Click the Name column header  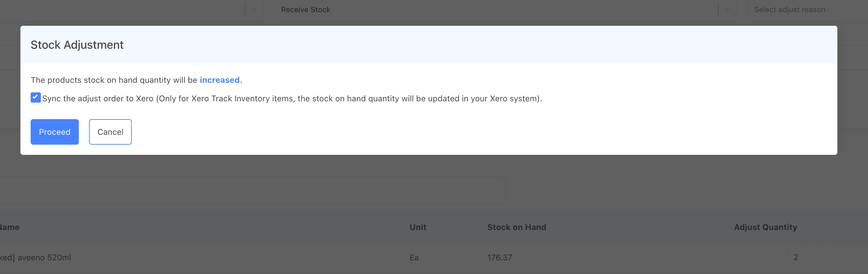point(10,227)
